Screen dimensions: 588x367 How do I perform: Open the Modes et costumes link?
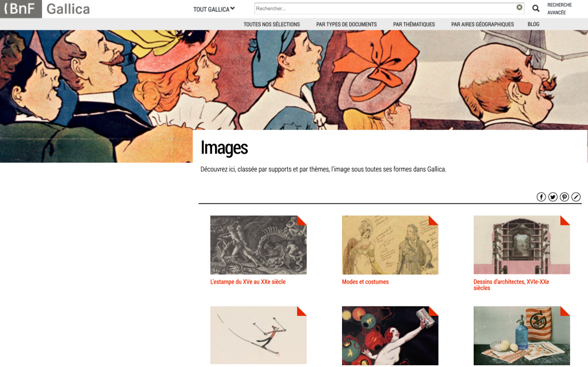(365, 282)
